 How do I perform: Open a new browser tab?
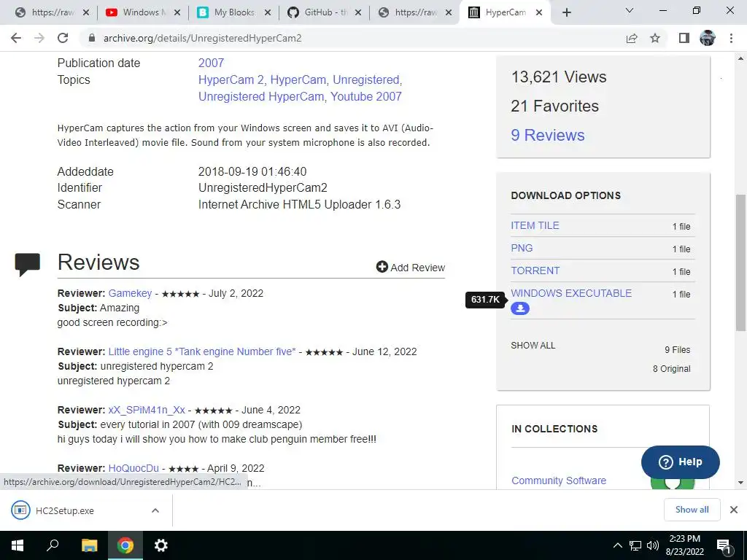pyautogui.click(x=566, y=12)
